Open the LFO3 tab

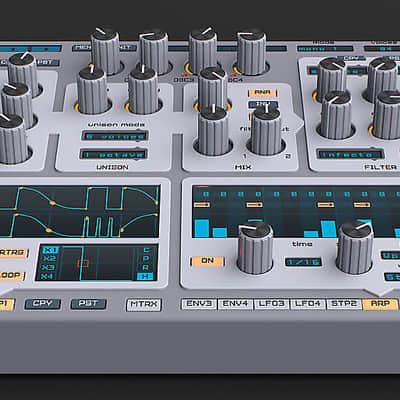tap(272, 304)
